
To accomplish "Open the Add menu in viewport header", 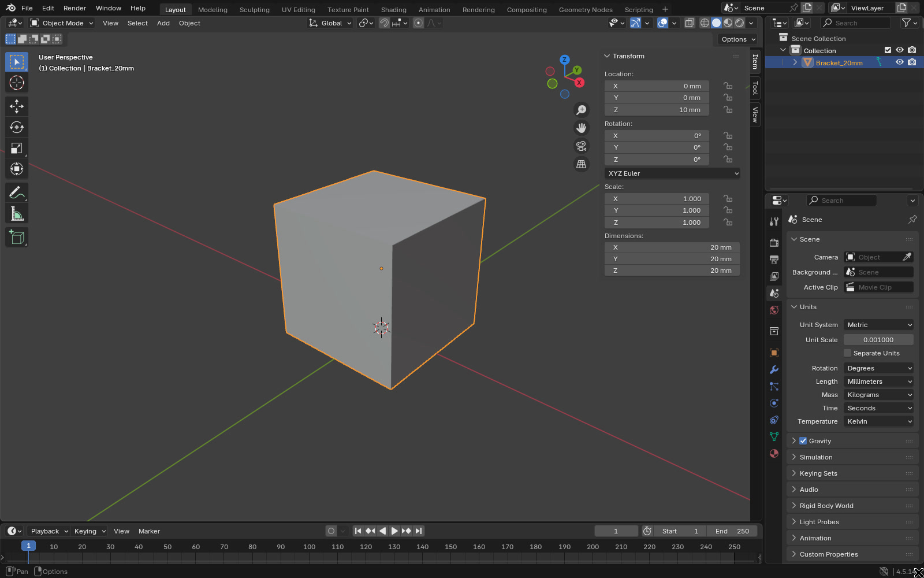I will [163, 23].
